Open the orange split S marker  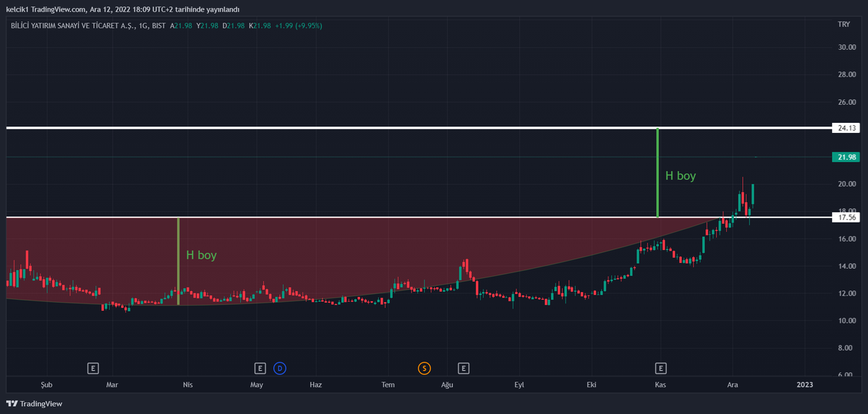[424, 368]
